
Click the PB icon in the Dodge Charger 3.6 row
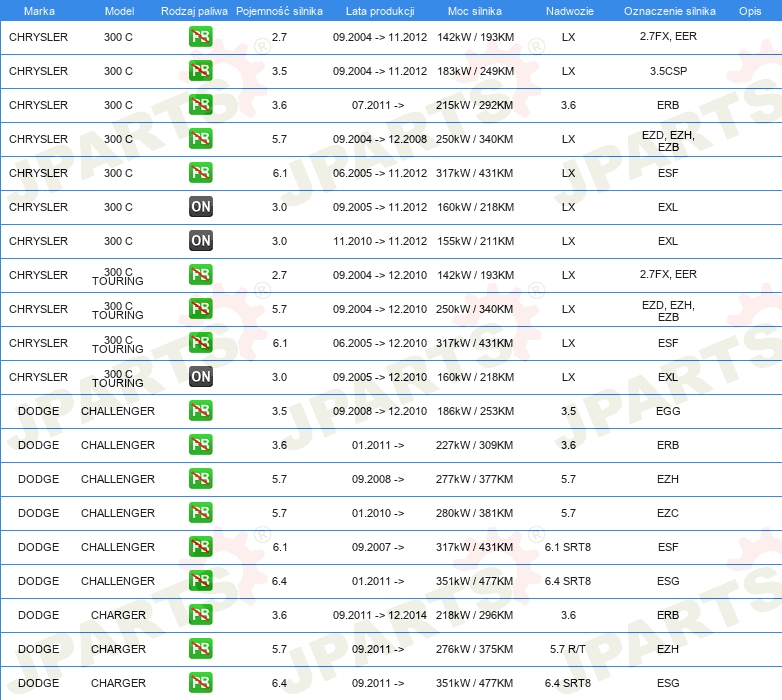(x=201, y=615)
